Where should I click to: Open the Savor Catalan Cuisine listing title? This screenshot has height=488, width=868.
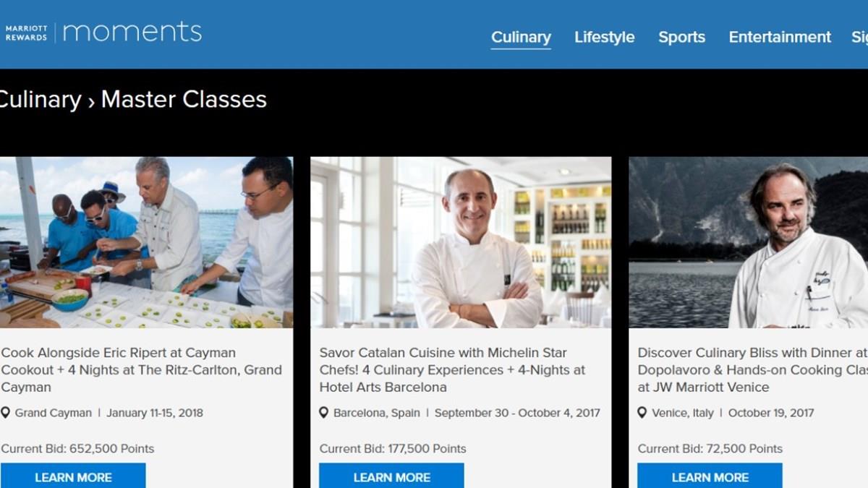452,369
